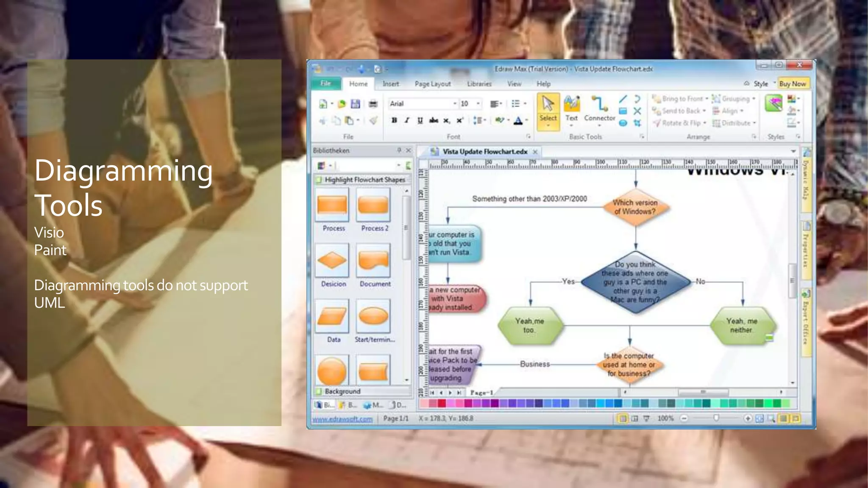Click the Format Painter icon
Viewport: 868px width, 488px height.
coord(373,121)
